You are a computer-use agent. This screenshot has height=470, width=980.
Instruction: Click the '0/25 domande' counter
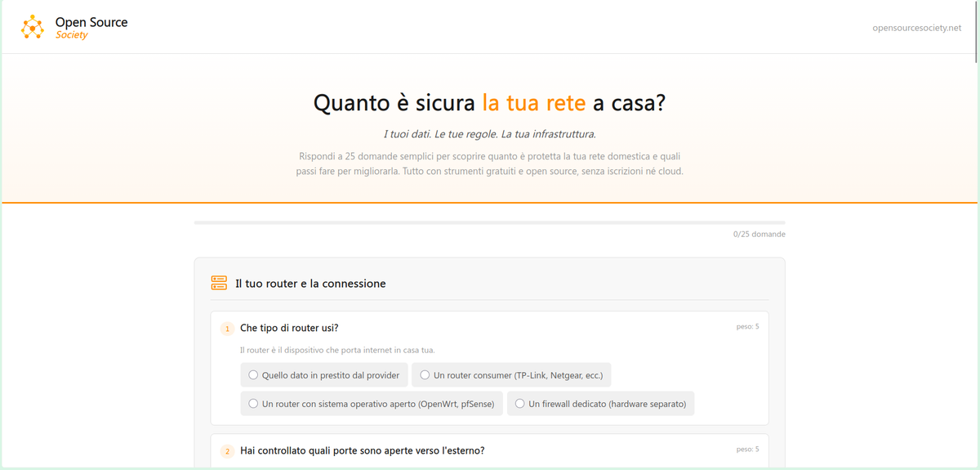759,235
